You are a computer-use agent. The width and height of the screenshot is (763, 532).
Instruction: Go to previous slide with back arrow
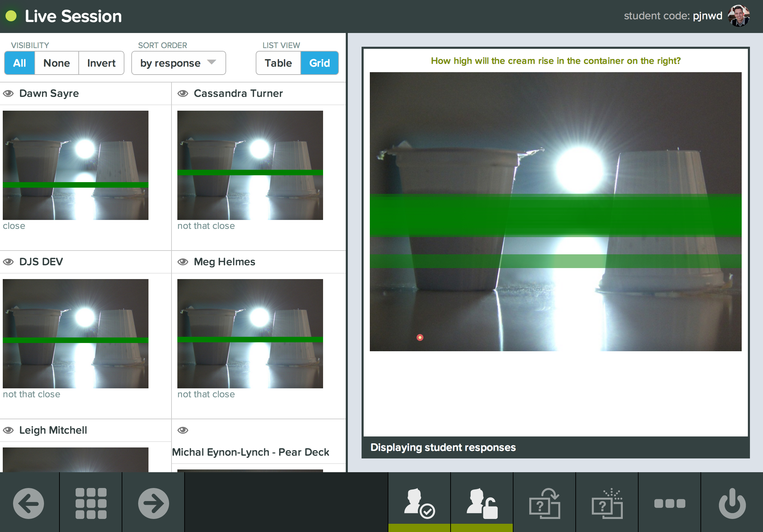pos(29,503)
